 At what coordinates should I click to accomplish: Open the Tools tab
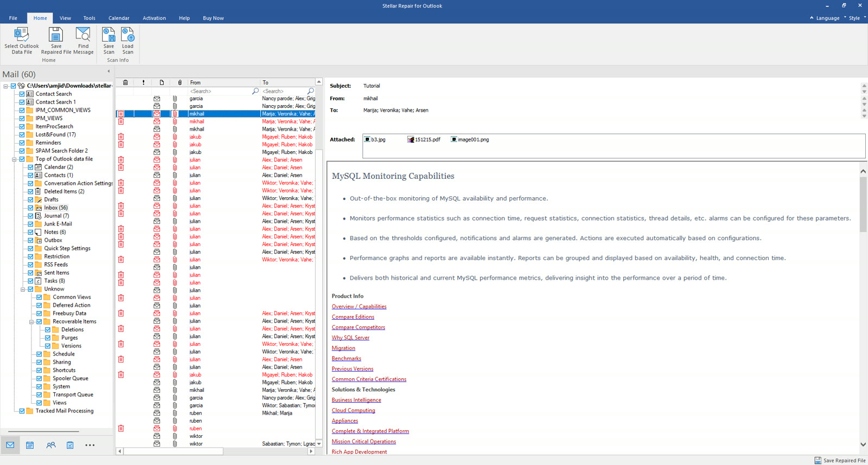(x=90, y=18)
